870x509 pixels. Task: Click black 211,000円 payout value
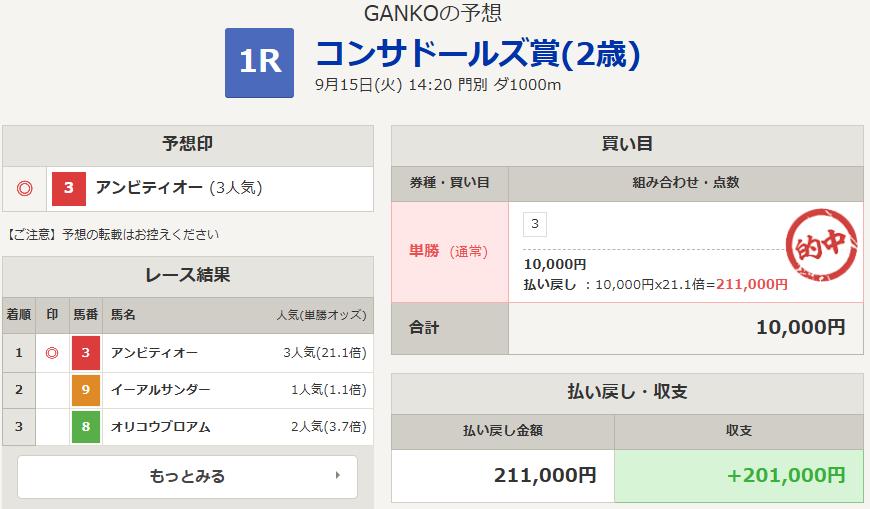click(x=545, y=476)
